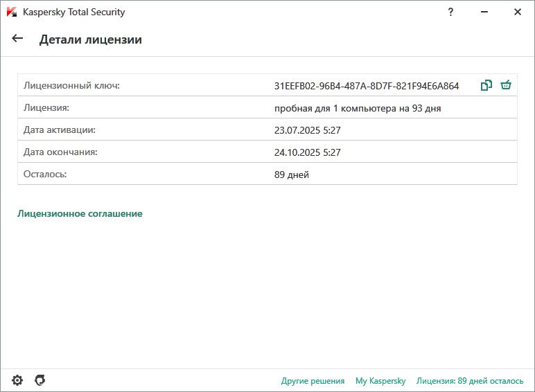Screen dimensions: 535x392
Task: Close the Kaspersky Total Security window
Action: click(517, 12)
